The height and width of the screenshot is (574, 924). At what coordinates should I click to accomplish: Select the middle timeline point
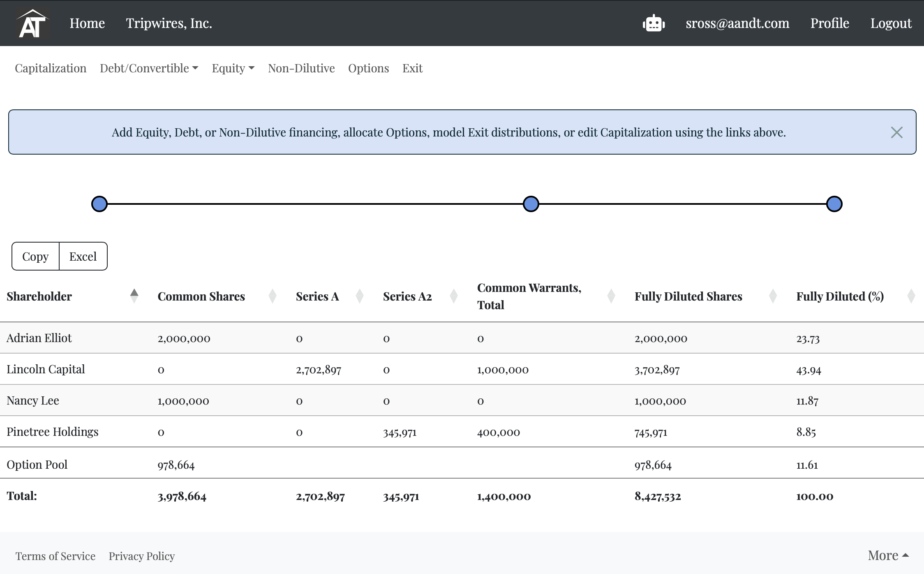pyautogui.click(x=531, y=204)
